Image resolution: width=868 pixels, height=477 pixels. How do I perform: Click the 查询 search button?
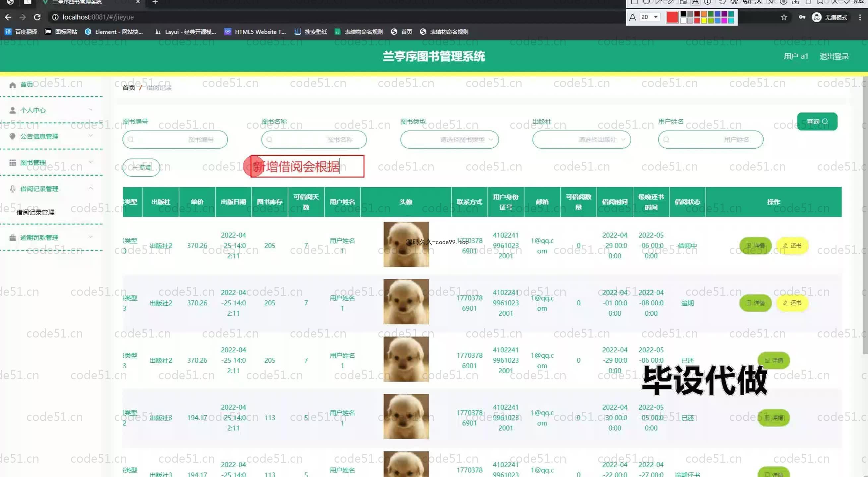817,121
